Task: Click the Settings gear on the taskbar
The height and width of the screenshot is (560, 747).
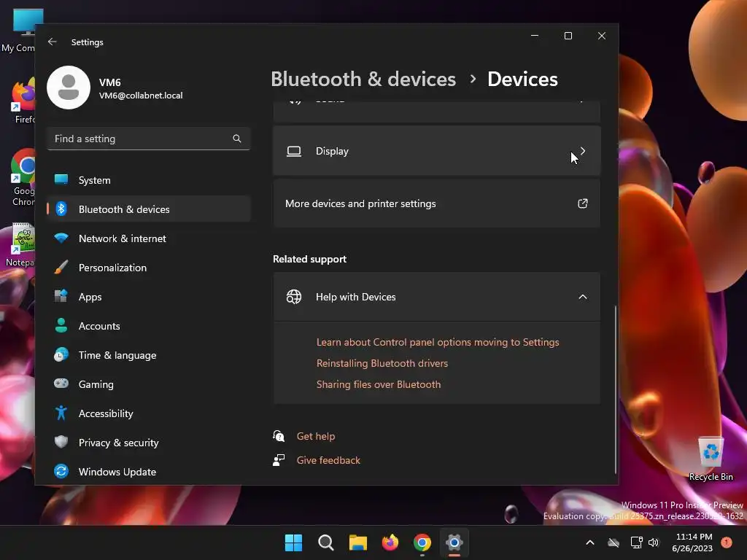Action: tap(454, 542)
